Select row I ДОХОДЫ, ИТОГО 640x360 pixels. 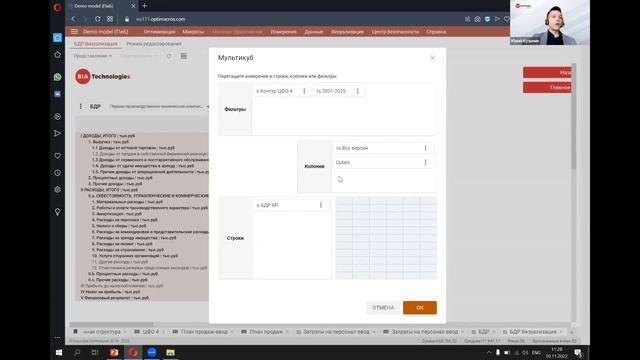pyautogui.click(x=108, y=136)
